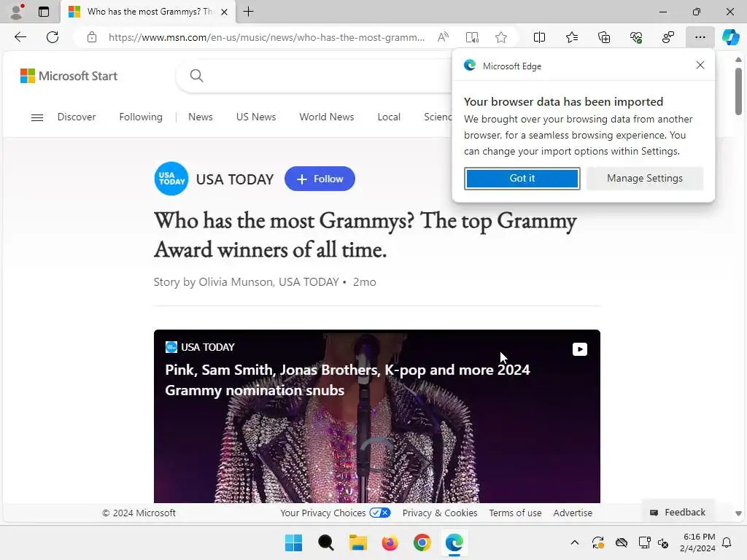Image resolution: width=747 pixels, height=560 pixels.
Task: Close the Grammys article tab
Action: [x=225, y=12]
